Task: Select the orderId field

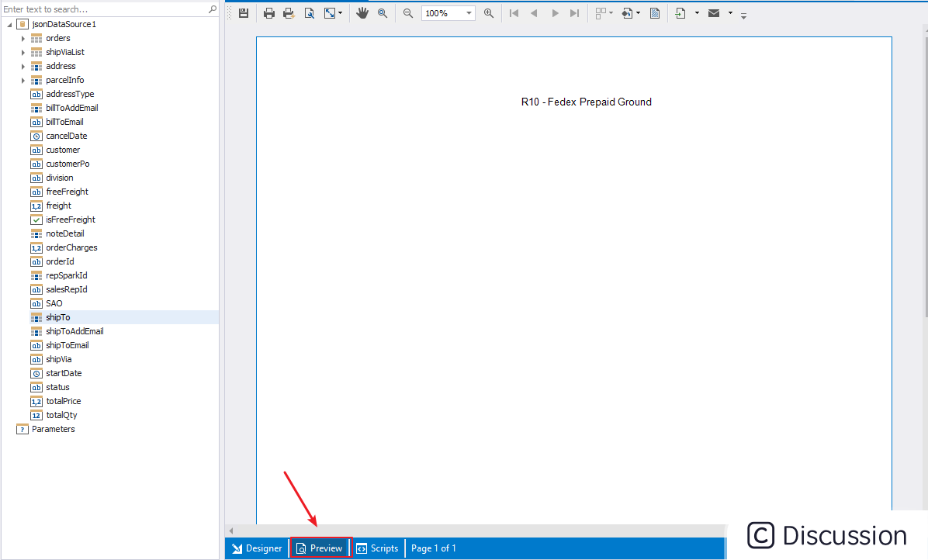Action: pyautogui.click(x=60, y=261)
